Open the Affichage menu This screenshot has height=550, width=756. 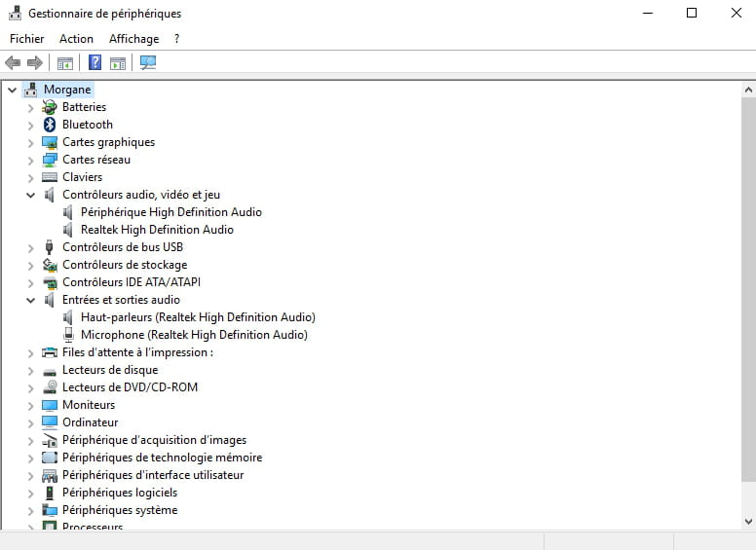133,39
